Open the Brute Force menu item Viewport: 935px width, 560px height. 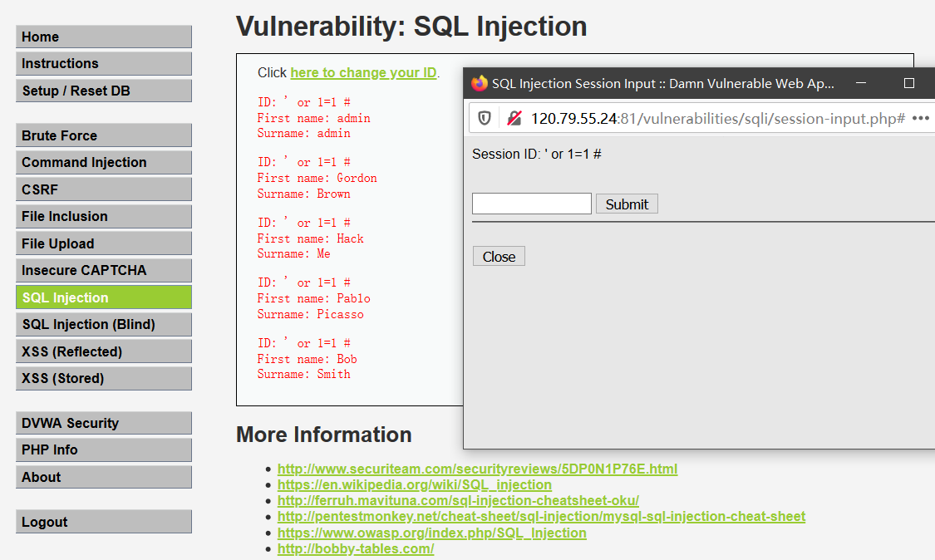pos(103,135)
